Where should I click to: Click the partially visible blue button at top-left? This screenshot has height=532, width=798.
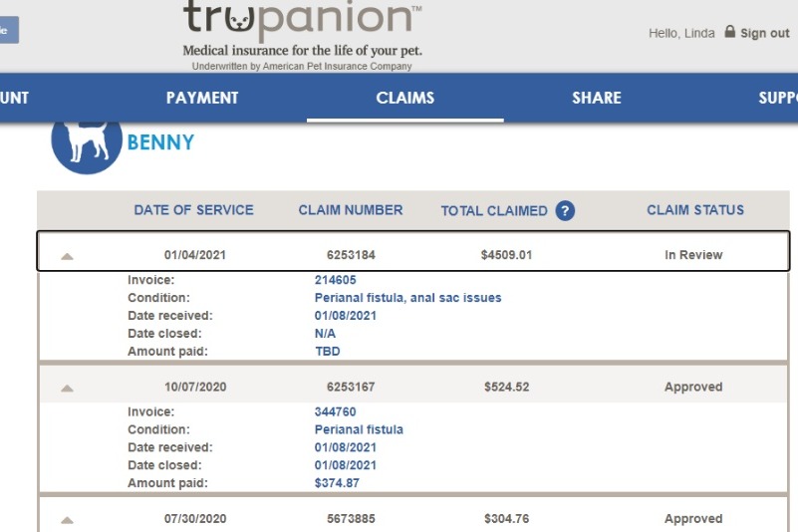(9, 30)
